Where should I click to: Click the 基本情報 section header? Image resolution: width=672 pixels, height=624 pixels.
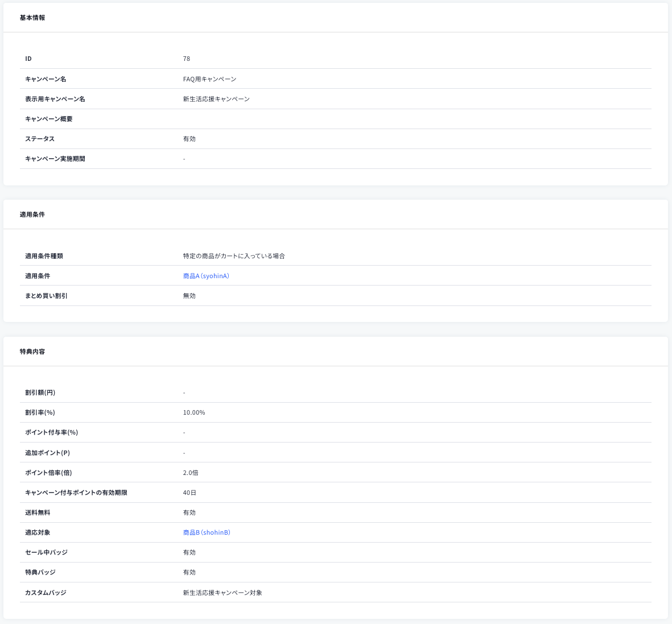point(32,18)
